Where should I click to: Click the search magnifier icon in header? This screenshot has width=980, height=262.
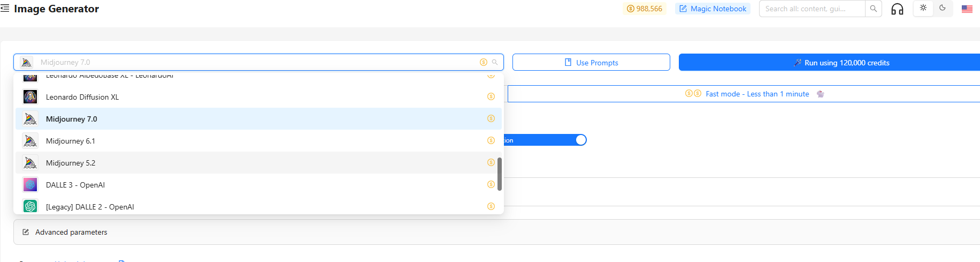(874, 9)
